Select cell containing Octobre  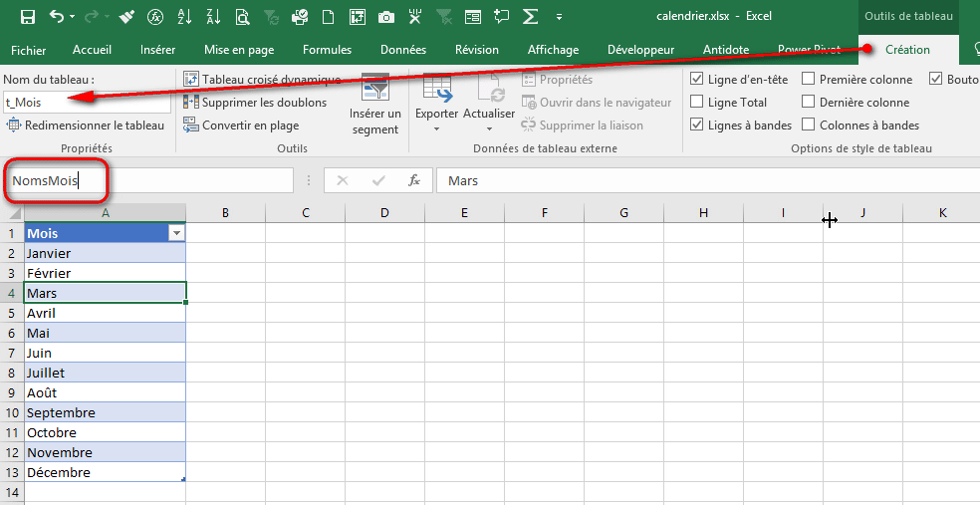tap(105, 432)
